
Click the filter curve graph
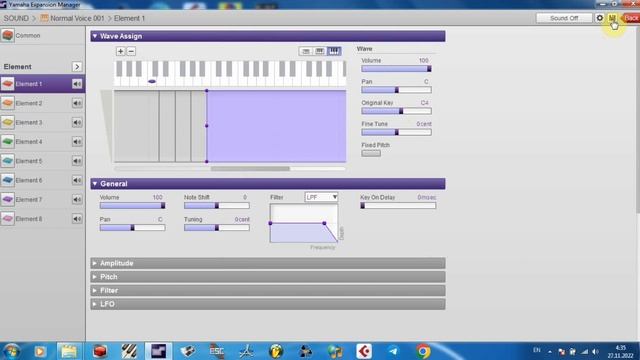click(304, 223)
